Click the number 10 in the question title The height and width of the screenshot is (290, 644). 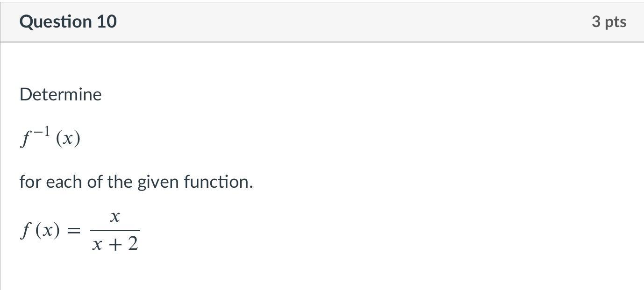click(107, 21)
